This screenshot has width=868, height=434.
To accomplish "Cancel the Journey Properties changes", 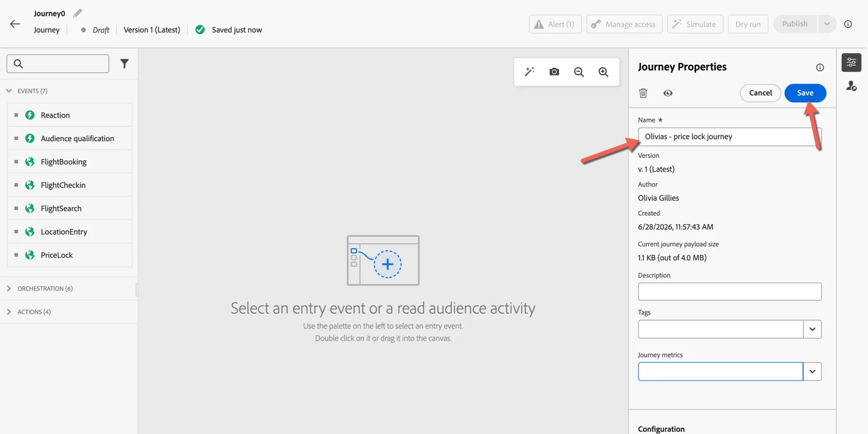I will pyautogui.click(x=760, y=93).
